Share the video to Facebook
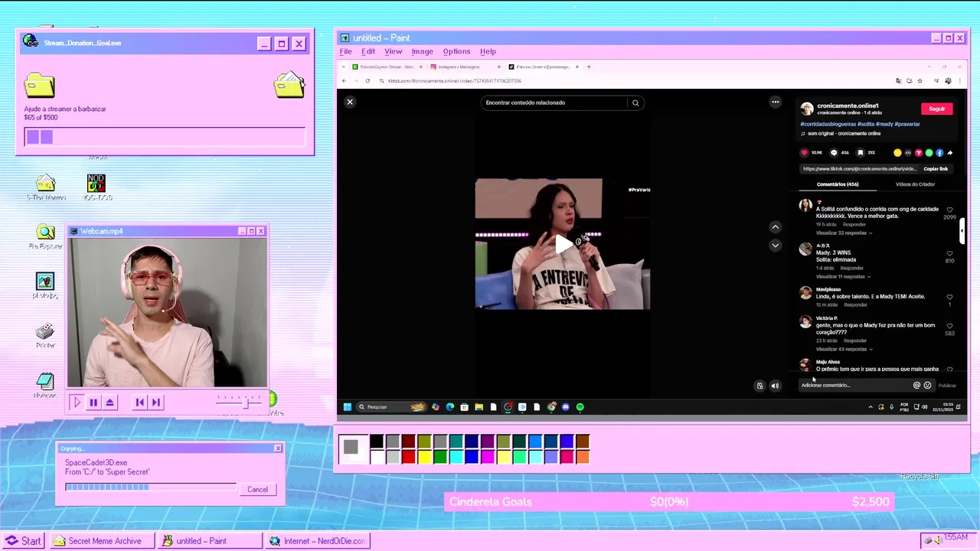The width and height of the screenshot is (980, 551). tap(939, 152)
